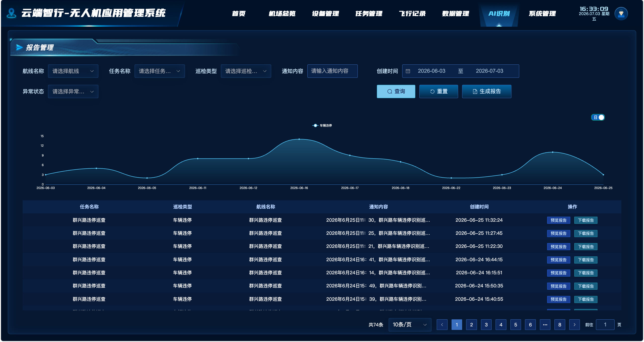The height and width of the screenshot is (342, 644).
Task: Open the 任务管理 menu
Action: (369, 14)
